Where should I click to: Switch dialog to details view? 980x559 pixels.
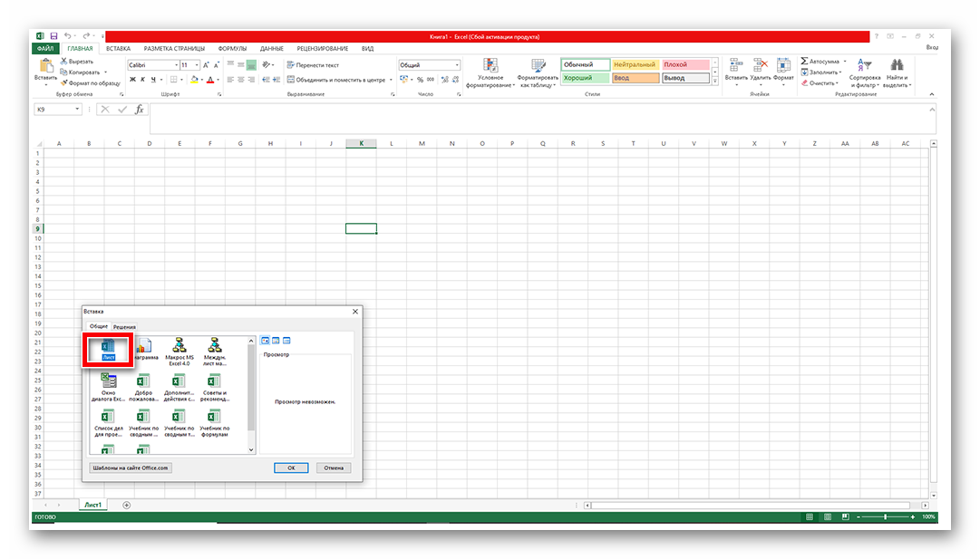click(286, 341)
